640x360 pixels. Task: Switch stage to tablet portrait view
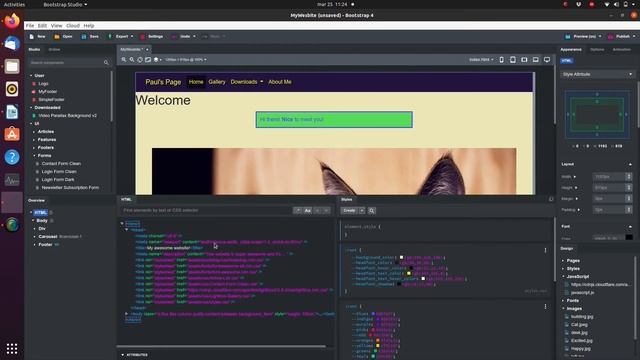pos(513,60)
